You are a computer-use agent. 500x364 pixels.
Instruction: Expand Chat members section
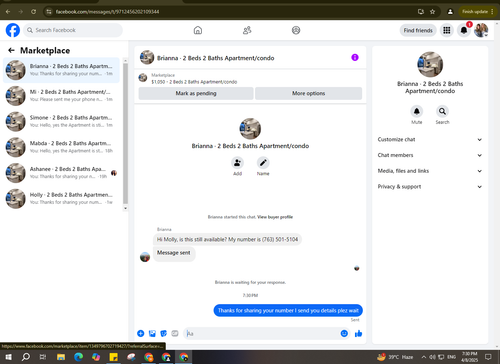click(x=430, y=155)
